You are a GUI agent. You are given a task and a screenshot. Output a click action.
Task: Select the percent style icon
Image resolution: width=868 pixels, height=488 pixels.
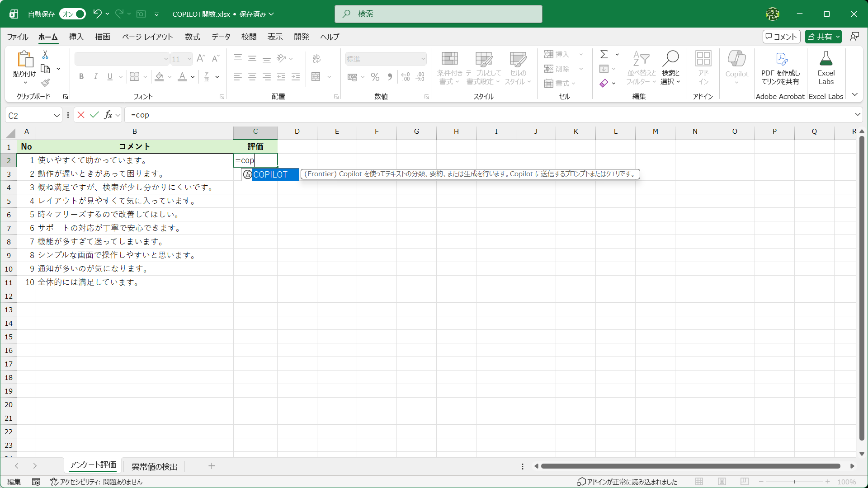pyautogui.click(x=375, y=77)
